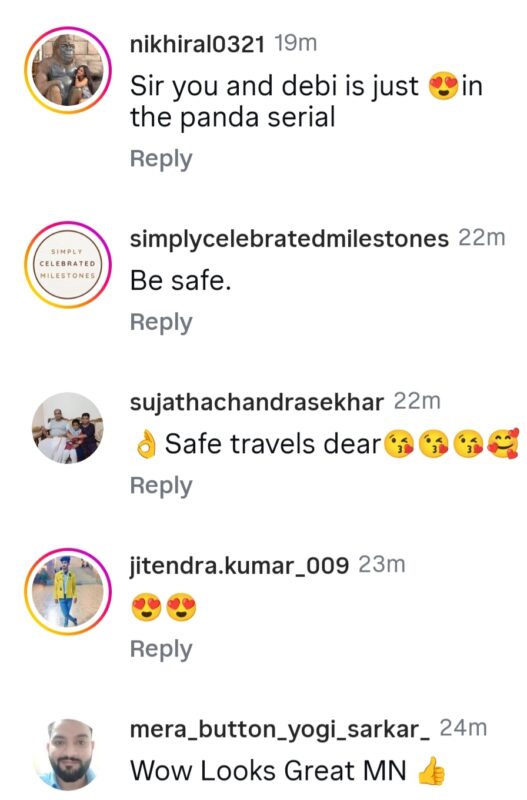The width and height of the screenshot is (527, 800).
Task: Tap mera_button_yogi_sarkar_ profile picture
Action: click(68, 755)
